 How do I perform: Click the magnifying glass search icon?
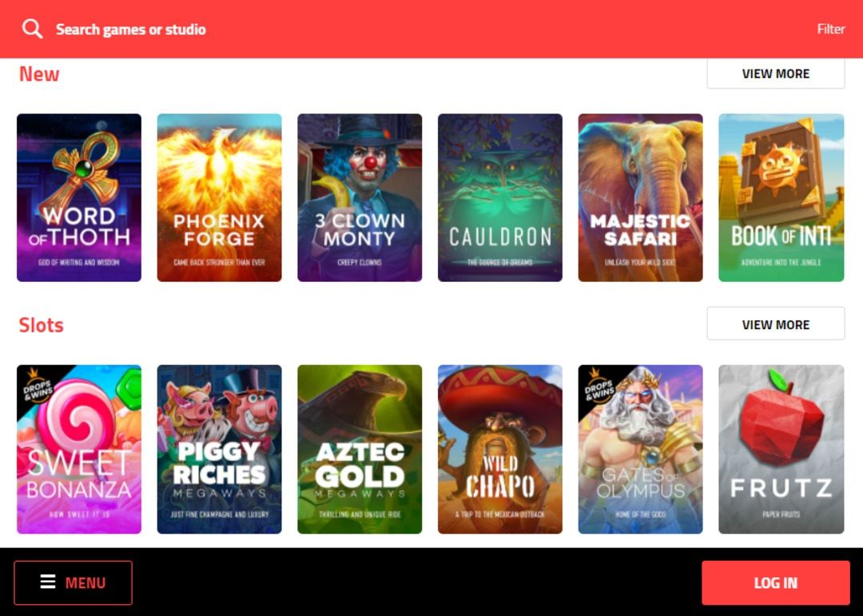point(32,29)
